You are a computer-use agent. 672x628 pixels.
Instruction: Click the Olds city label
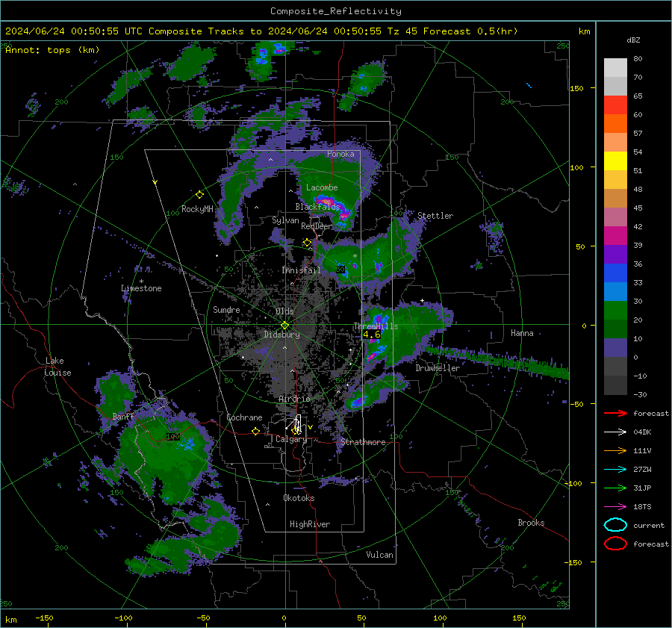point(284,311)
